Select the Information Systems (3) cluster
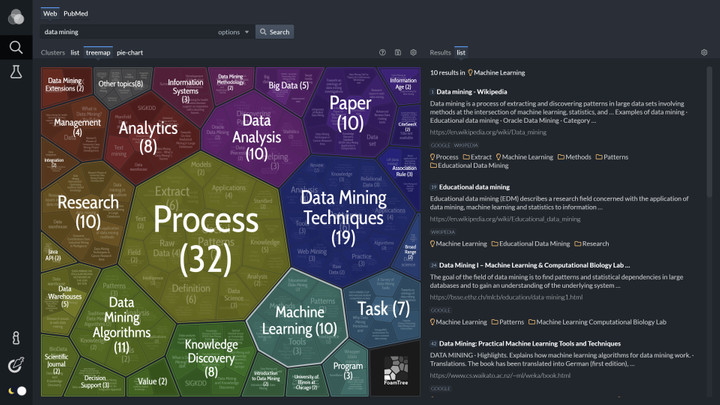Image resolution: width=720 pixels, height=405 pixels. tap(185, 90)
